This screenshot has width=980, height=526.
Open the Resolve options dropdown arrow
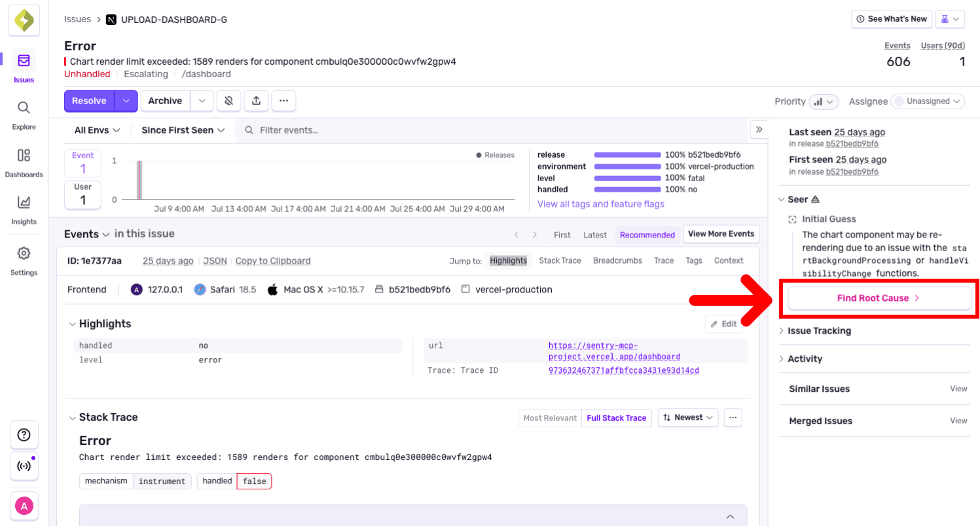pos(126,101)
